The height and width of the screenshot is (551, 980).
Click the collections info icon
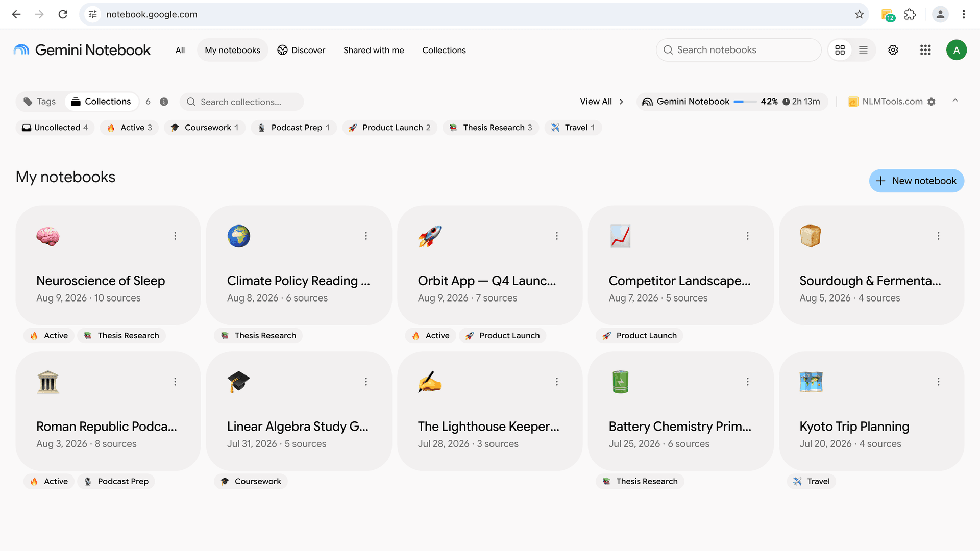click(x=164, y=102)
